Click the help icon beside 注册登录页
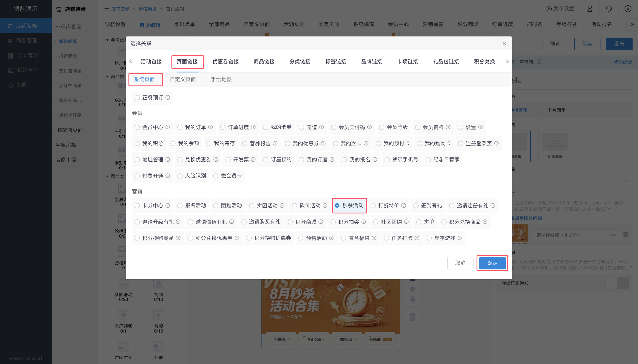 tap(497, 144)
